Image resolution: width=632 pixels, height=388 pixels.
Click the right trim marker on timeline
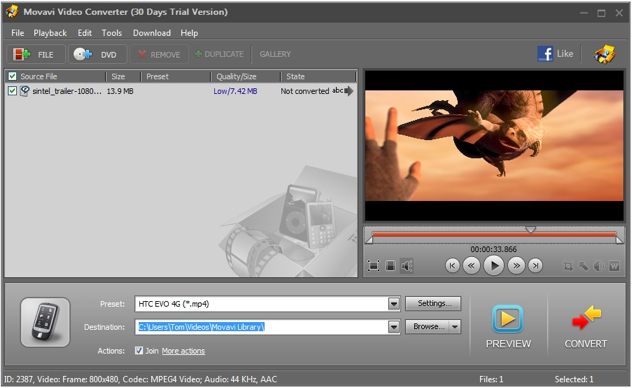point(619,240)
